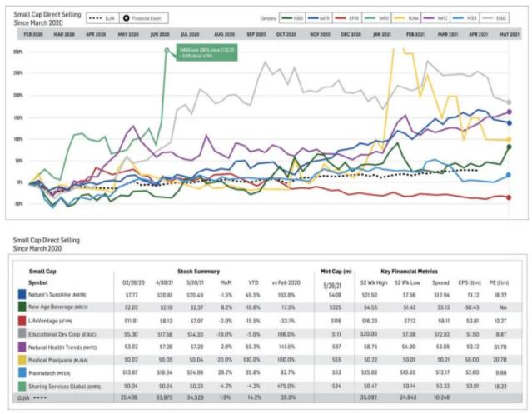Viewport: 532px width, 414px height.
Task: Click the yellow swatch beside Medical Marijuana
Action: pos(22,360)
